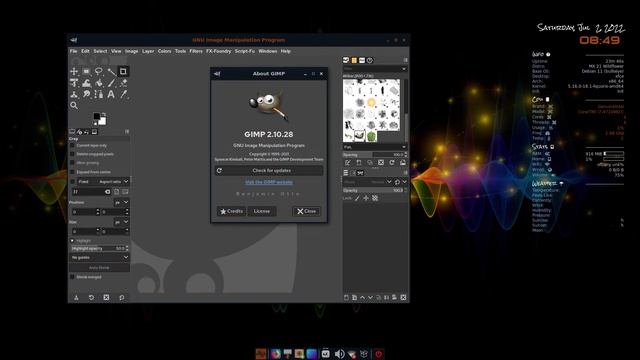Select the yellow sparkle brush thumbnail
Viewport: 640px width, 360px height.
click(371, 102)
